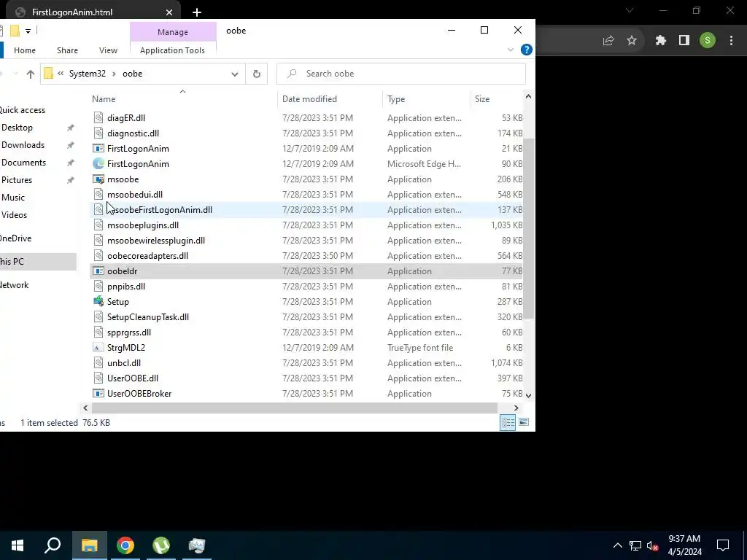Open Chrome profile avatar S

click(708, 41)
